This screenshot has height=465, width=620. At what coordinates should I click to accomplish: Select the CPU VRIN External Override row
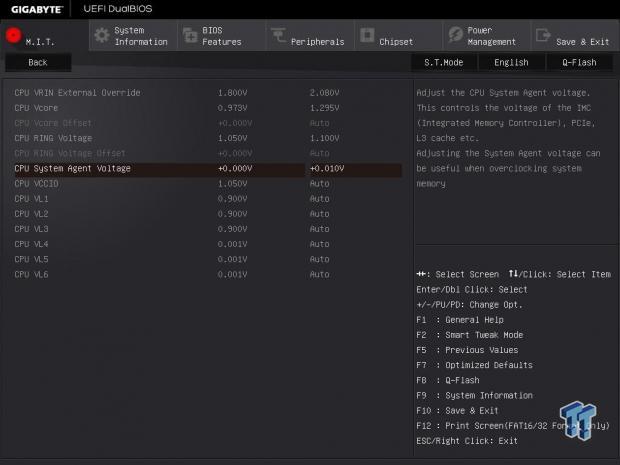(77, 93)
